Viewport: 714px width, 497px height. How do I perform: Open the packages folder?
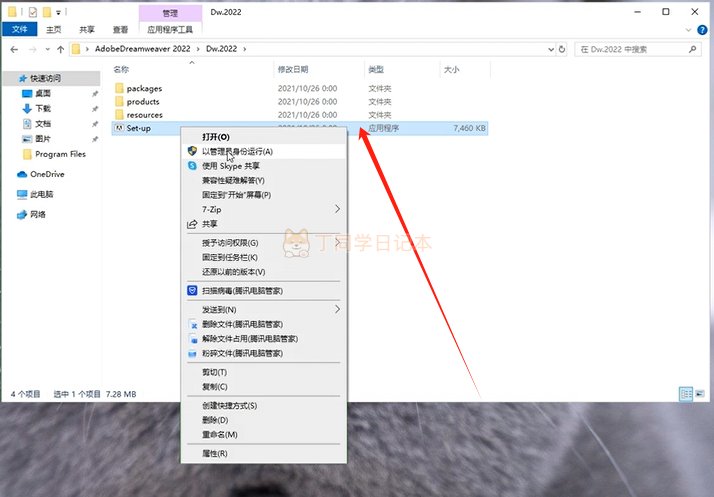(144, 88)
